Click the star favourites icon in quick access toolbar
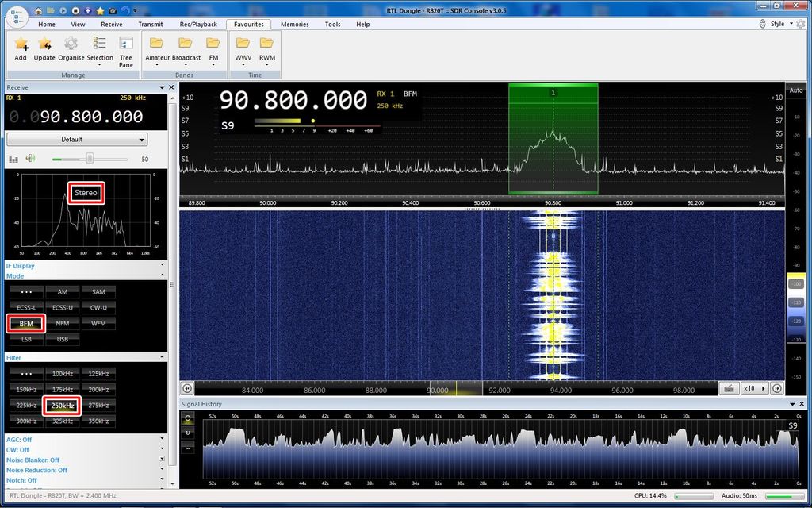 click(101, 10)
